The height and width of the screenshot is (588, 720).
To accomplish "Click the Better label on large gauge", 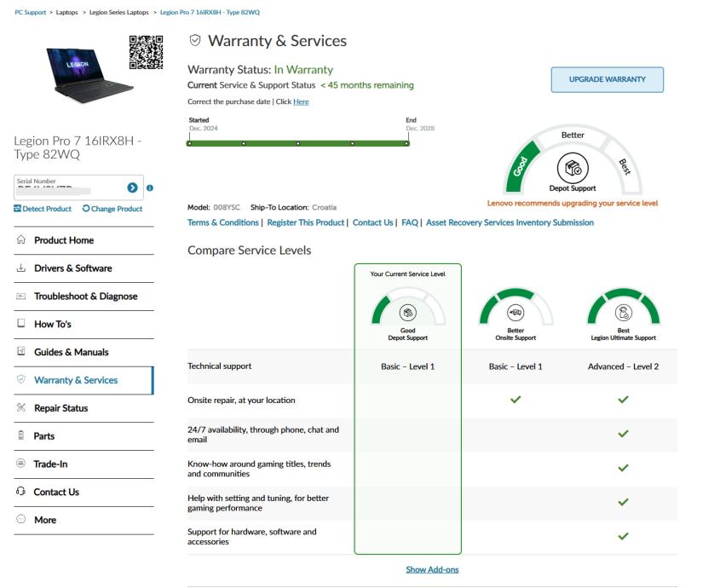I will 573,135.
